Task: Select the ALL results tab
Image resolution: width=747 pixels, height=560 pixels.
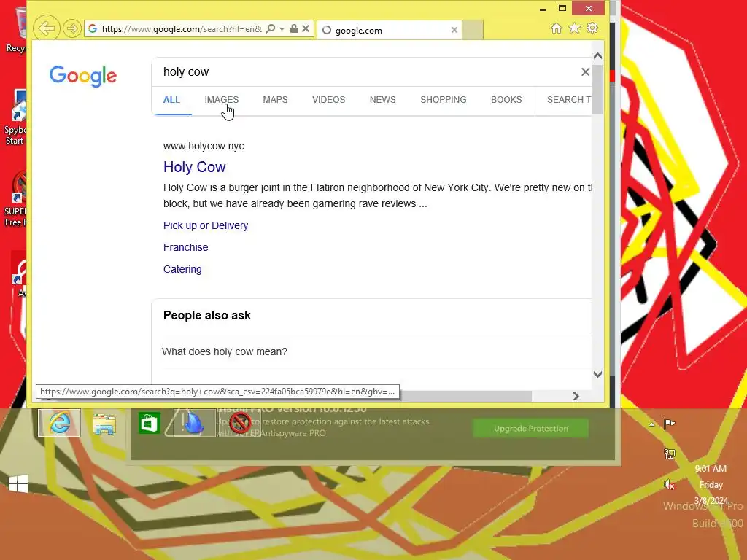Action: tap(171, 100)
